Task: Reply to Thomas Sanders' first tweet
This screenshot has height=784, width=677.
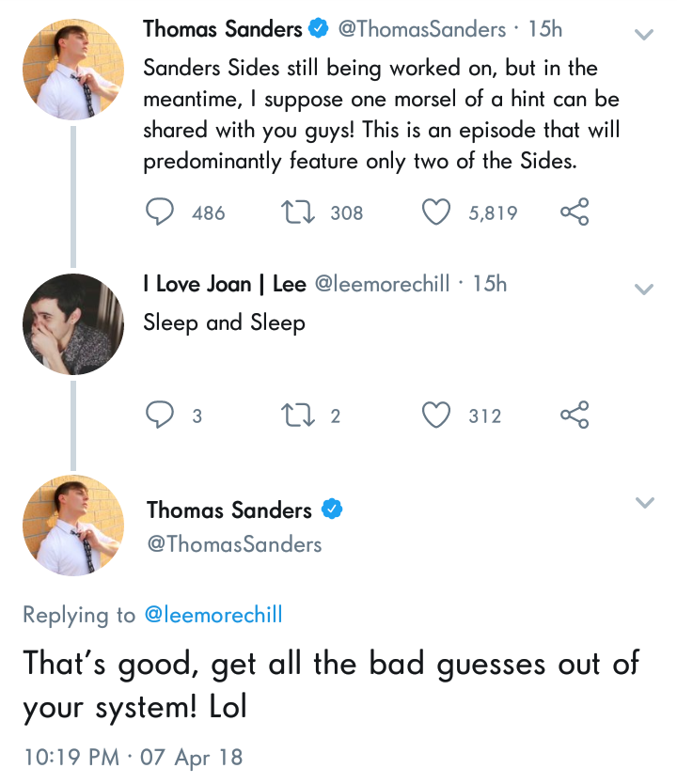Action: (x=158, y=212)
